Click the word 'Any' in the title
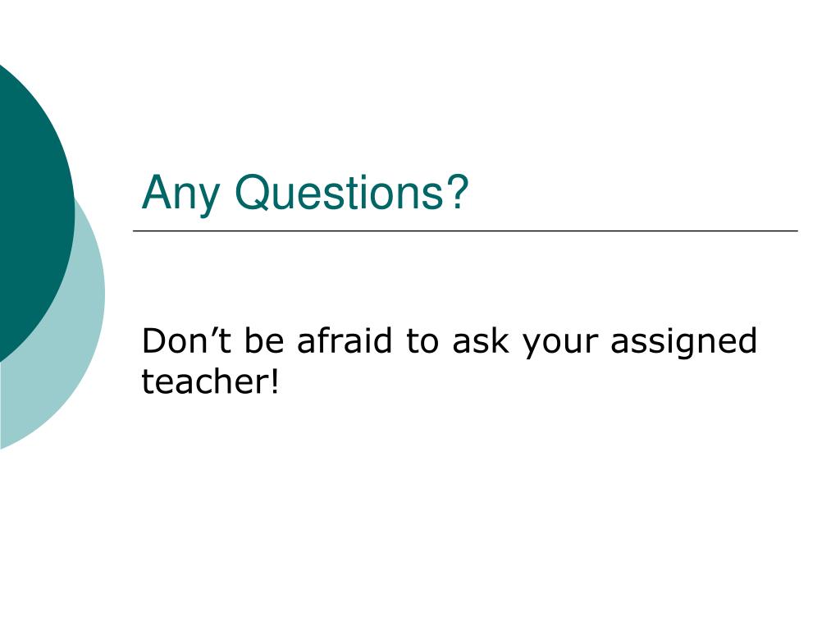Image resolution: width=840 pixels, height=630 pixels. pyautogui.click(x=180, y=195)
